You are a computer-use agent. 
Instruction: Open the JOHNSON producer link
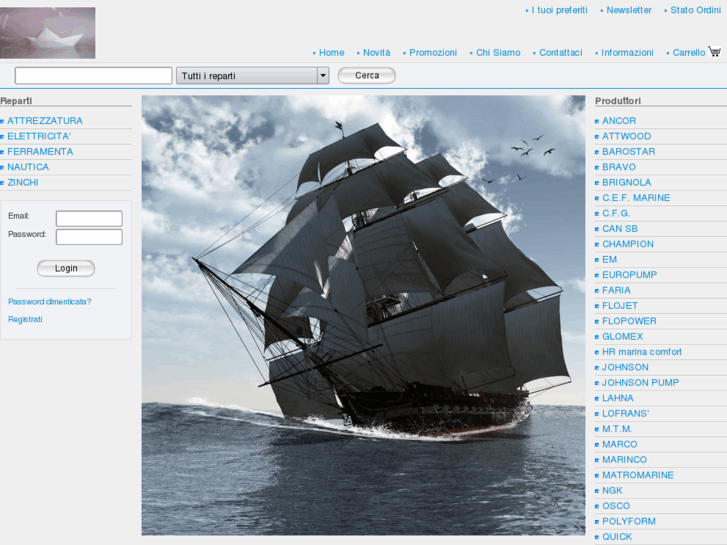point(625,367)
